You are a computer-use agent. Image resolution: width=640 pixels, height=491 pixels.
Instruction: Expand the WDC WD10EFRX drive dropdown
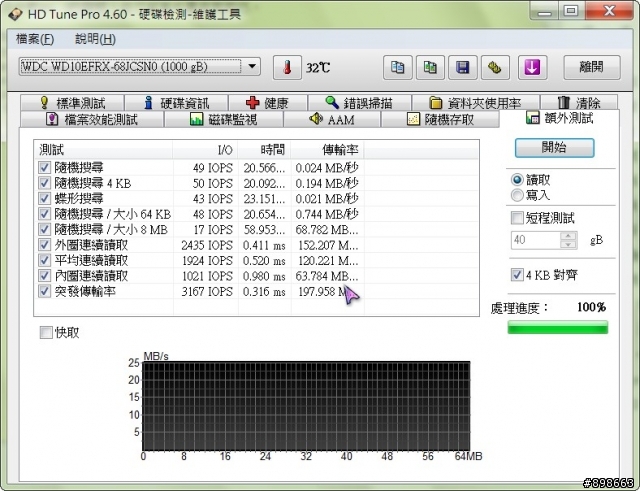pos(252,66)
